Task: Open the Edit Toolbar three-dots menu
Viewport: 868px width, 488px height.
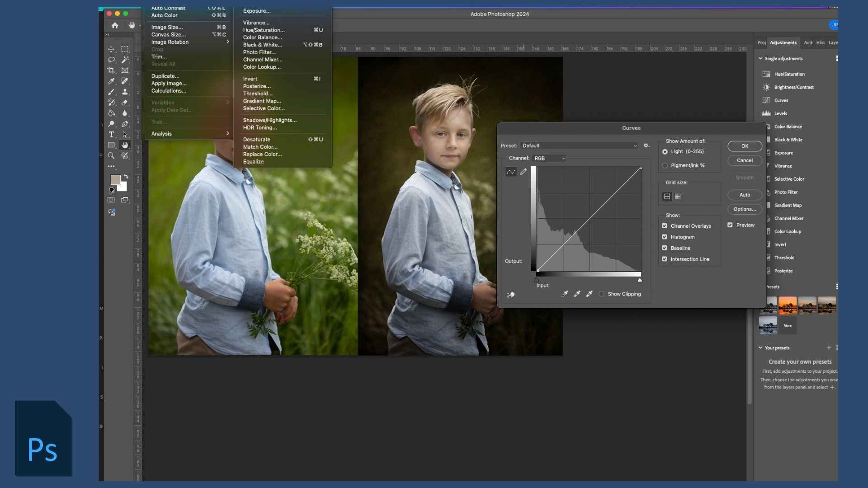Action: (111, 166)
